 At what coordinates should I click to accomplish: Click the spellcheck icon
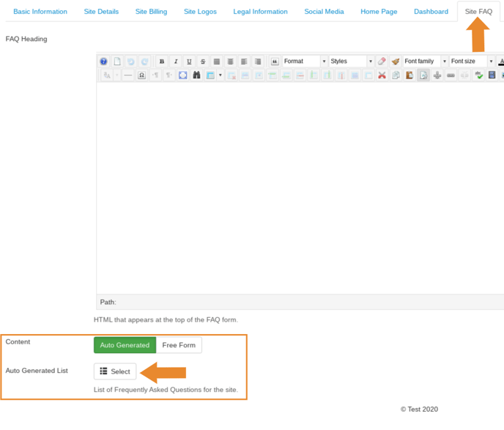[478, 75]
